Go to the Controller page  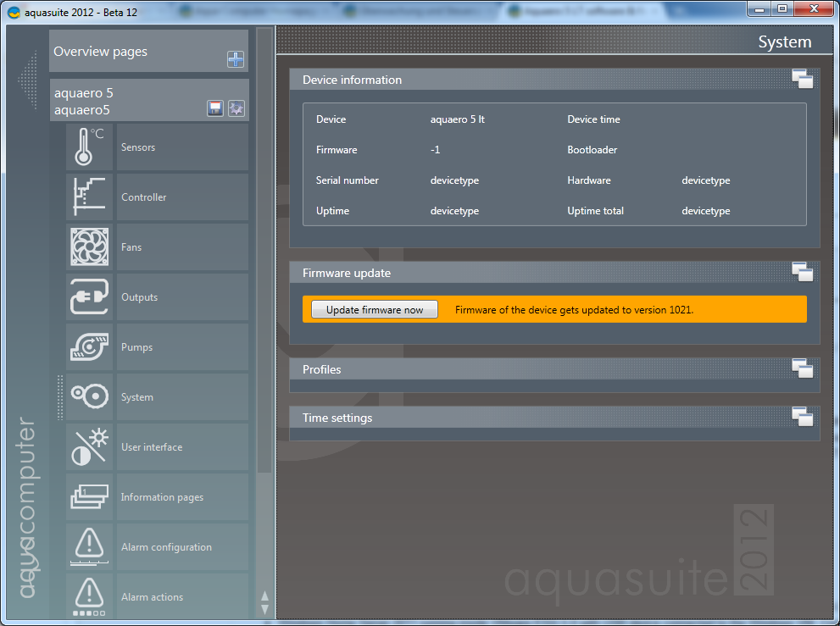pos(183,197)
